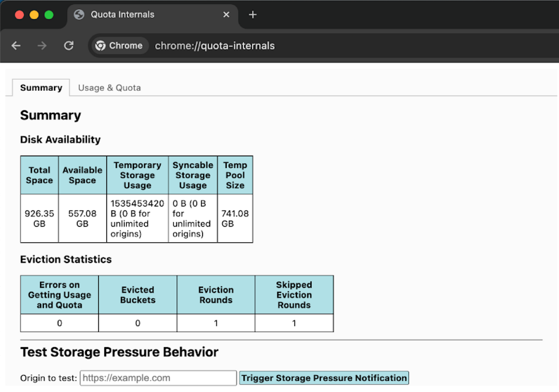Click the Skipped Eviction Rounds value
This screenshot has height=392, width=559.
tap(294, 323)
